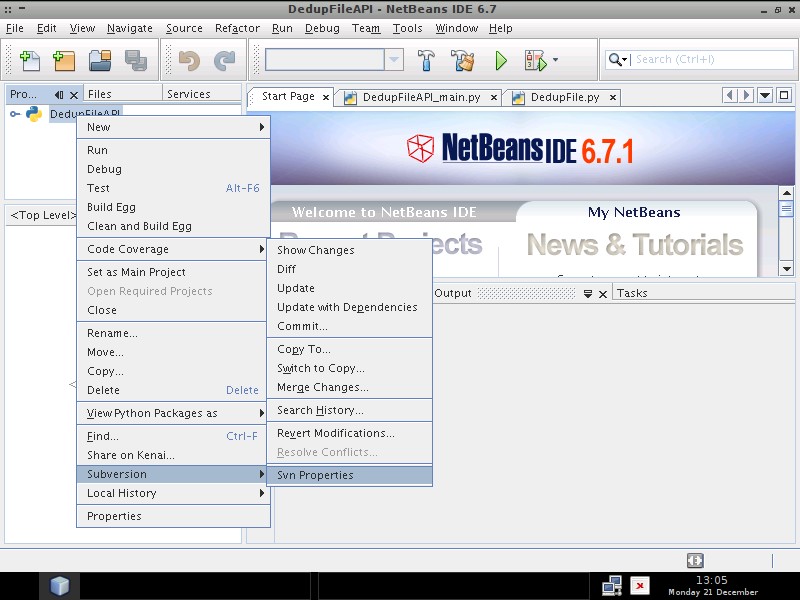Switch to the Tasks panel tab
The width and height of the screenshot is (800, 600).
coord(632,293)
